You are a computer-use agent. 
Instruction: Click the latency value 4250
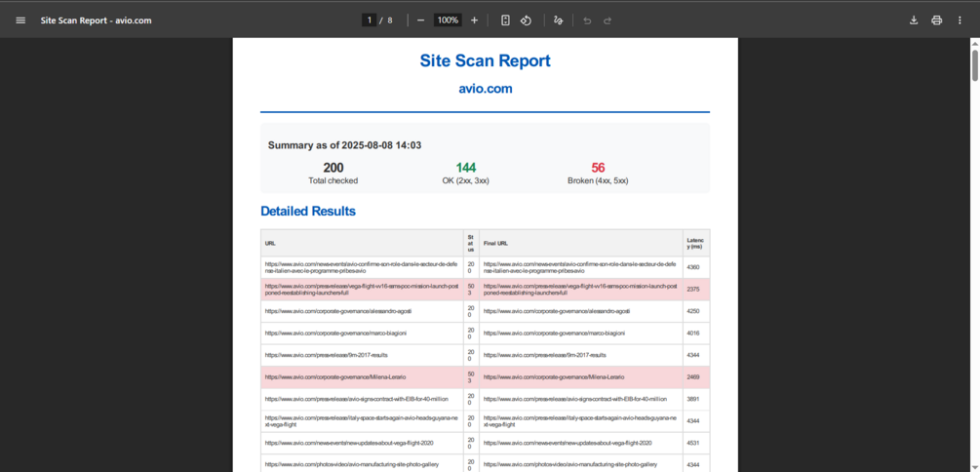pyautogui.click(x=693, y=311)
